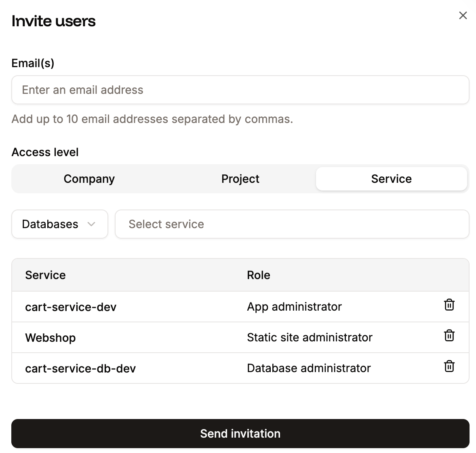Select the App administrator role text
Screen dimensions: 476x453
294,307
